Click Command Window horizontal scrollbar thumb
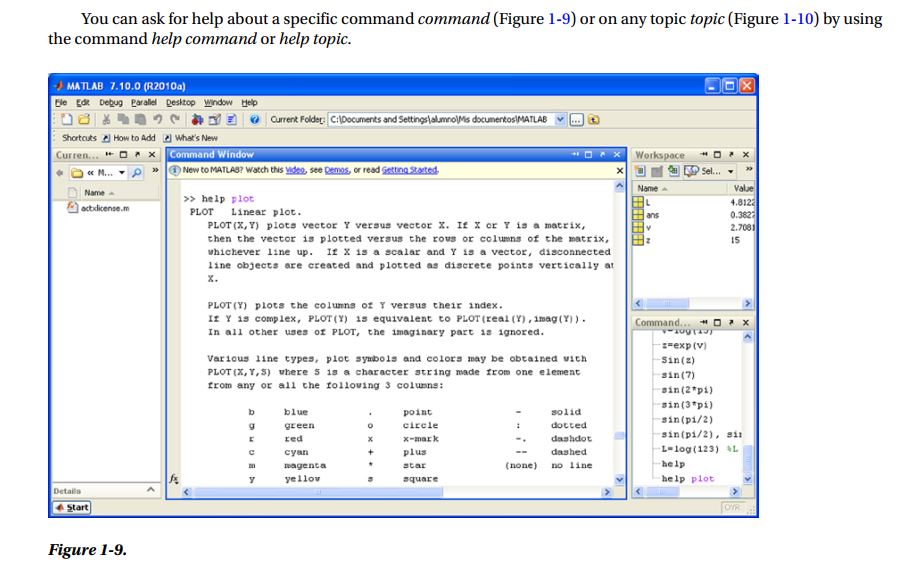898x569 pixels. click(318, 492)
